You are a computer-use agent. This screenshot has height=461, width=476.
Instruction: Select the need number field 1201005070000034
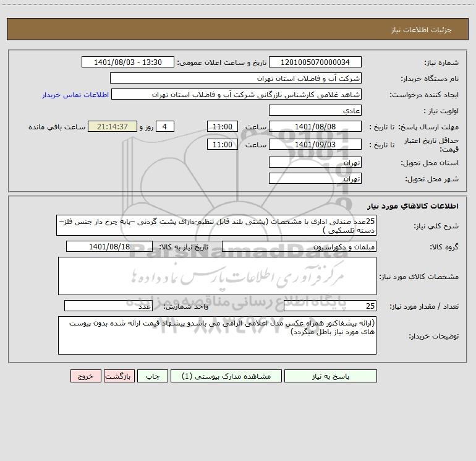point(315,62)
